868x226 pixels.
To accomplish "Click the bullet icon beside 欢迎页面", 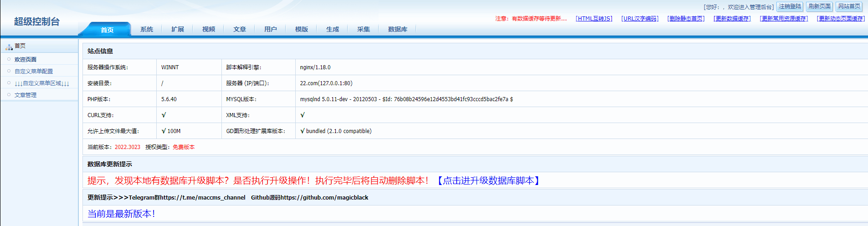I will [9, 59].
